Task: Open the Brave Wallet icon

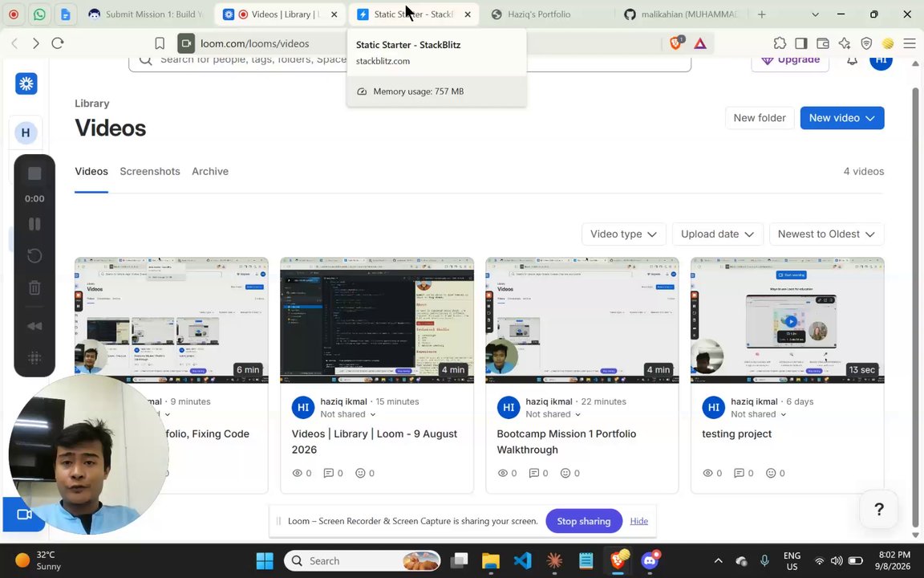Action: (823, 43)
